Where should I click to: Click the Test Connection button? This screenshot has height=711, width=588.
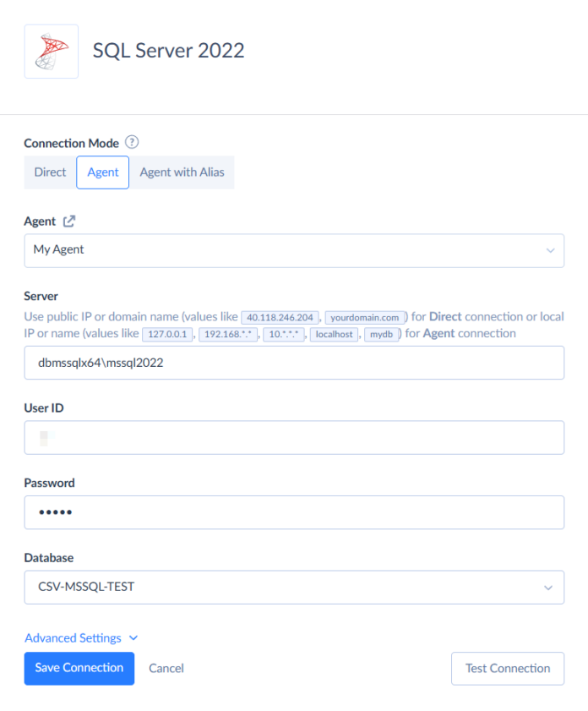coord(507,668)
